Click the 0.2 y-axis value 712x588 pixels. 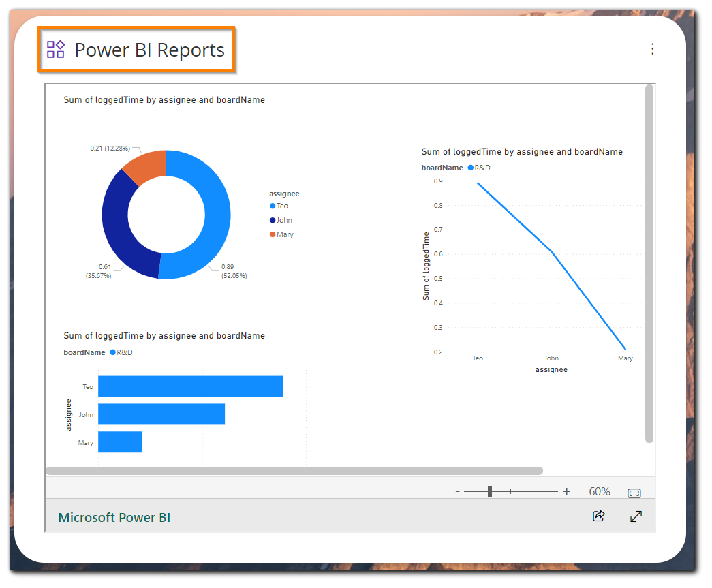(x=438, y=352)
